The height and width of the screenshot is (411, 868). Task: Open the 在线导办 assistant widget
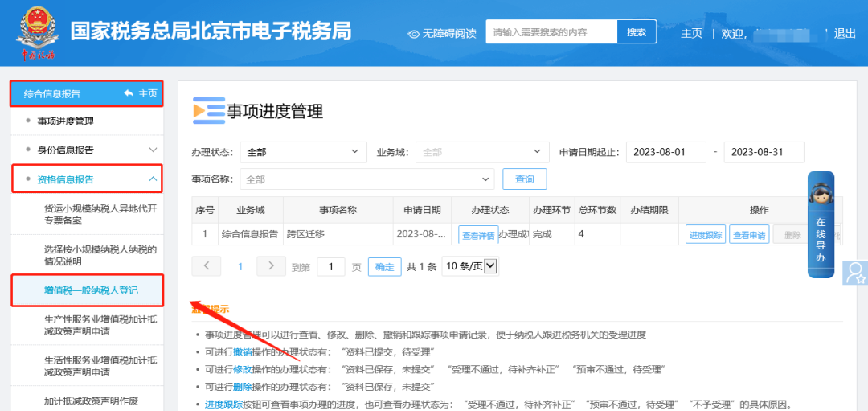[821, 224]
